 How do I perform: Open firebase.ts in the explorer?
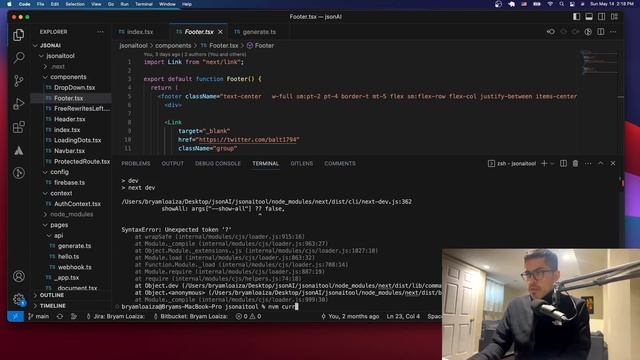click(x=69, y=182)
